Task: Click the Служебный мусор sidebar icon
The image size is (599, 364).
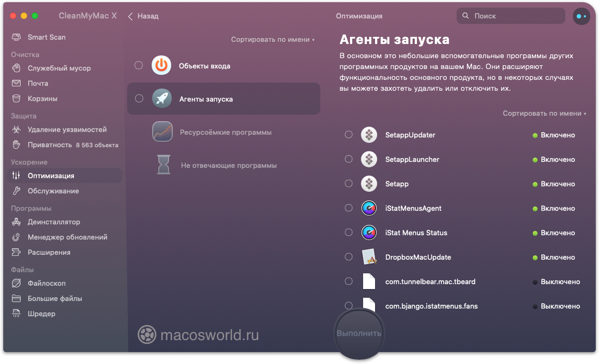Action: [16, 68]
